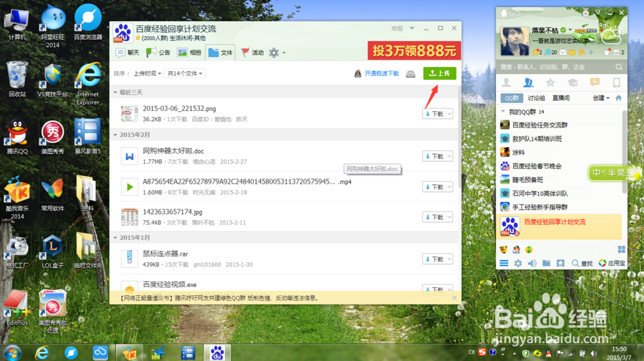This screenshot has width=644, height=361.
Task: Open group settings gear dropdown
Action: (x=277, y=53)
